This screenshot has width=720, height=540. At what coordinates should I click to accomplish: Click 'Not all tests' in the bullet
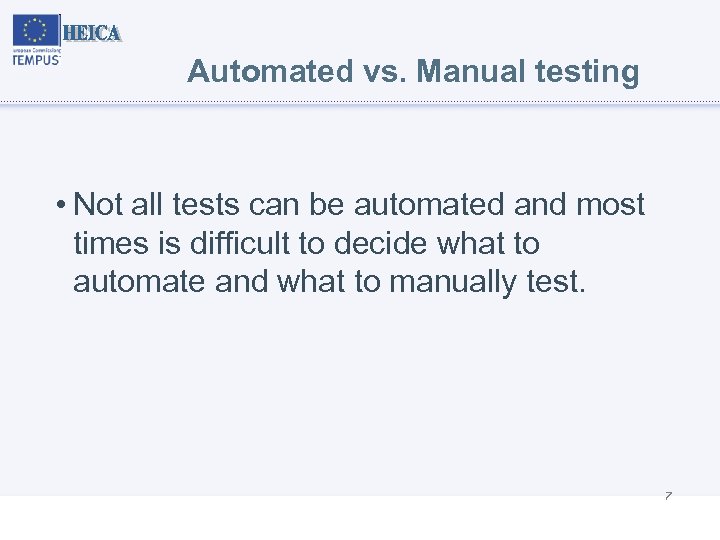click(156, 205)
